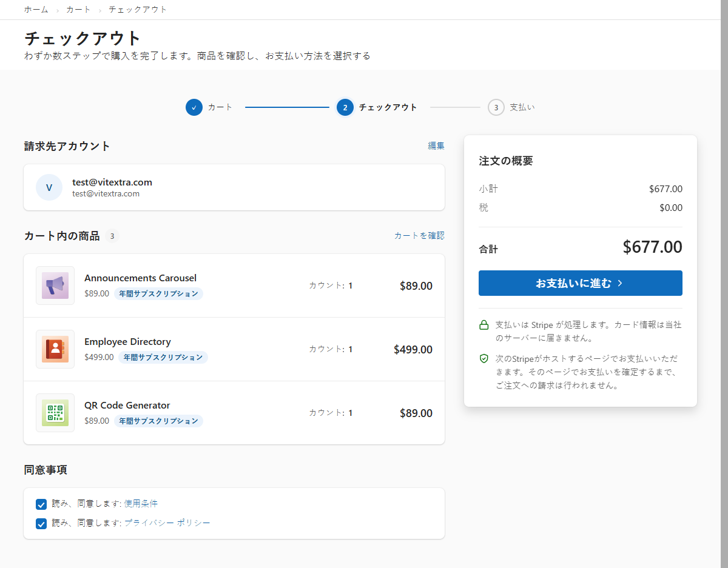This screenshot has width=728, height=568.
Task: Click the bold test@vitextra.com account name
Action: 112,182
